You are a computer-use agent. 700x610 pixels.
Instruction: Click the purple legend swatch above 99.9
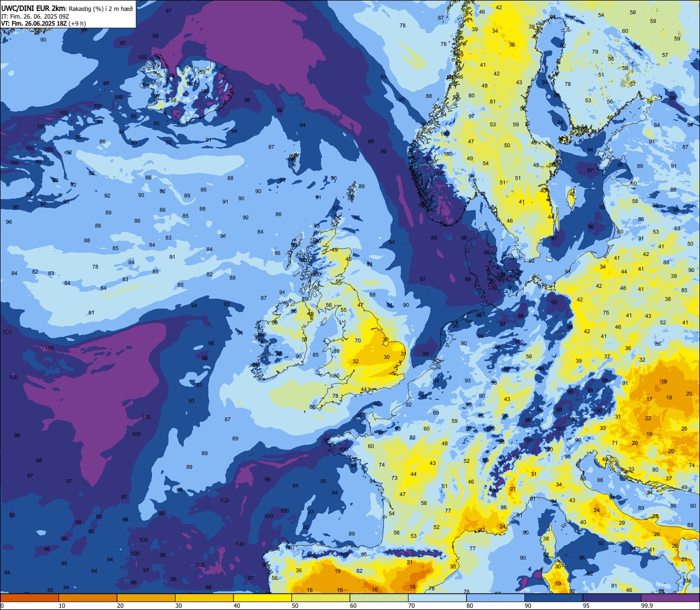670,597
